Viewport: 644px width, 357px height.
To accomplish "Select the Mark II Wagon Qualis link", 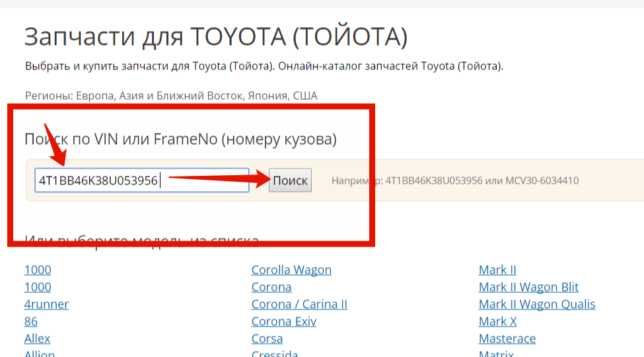I will click(x=537, y=304).
